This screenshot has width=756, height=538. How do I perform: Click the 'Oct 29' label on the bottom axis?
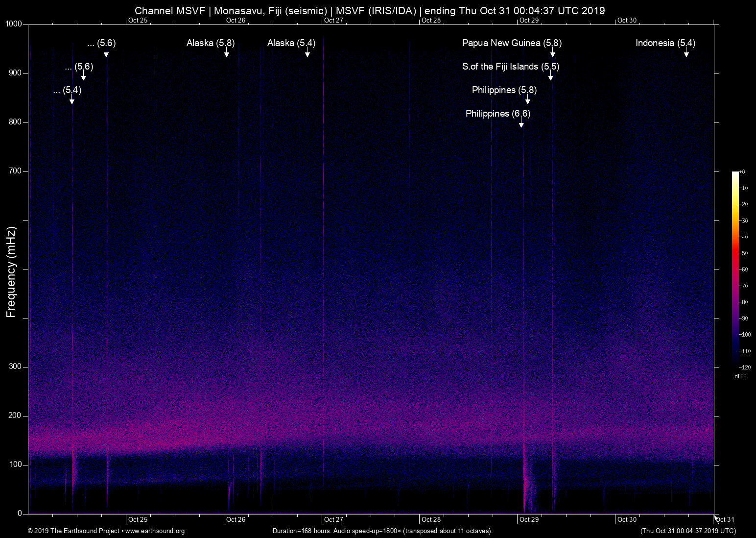click(x=529, y=519)
